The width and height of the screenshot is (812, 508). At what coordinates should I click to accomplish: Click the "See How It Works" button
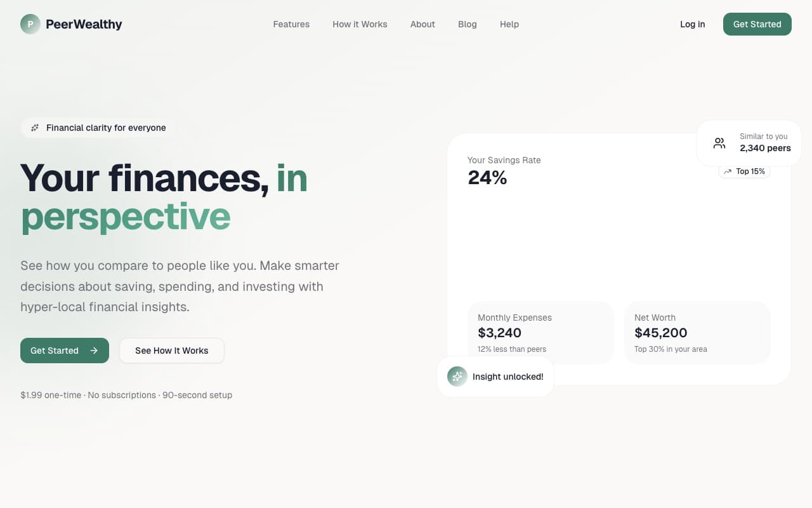click(x=171, y=350)
